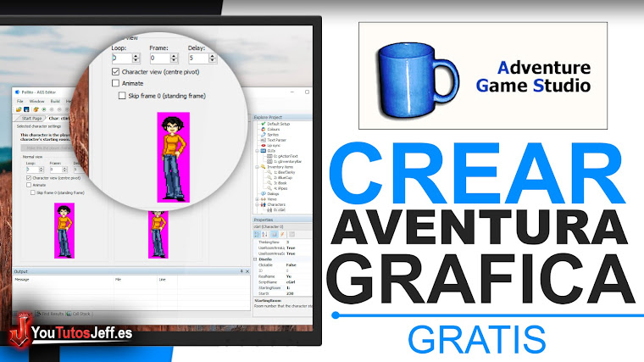
Task: Tick Skip frame 0 checkbox in magnified circle
Action: click(122, 96)
